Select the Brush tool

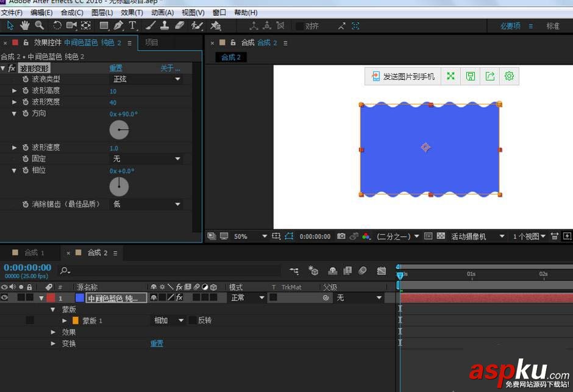(150, 26)
